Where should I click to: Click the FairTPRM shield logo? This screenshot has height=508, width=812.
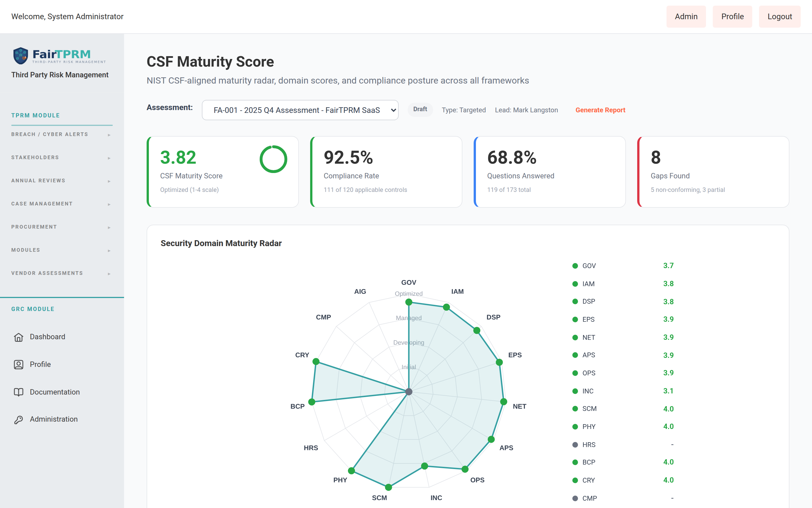[21, 55]
